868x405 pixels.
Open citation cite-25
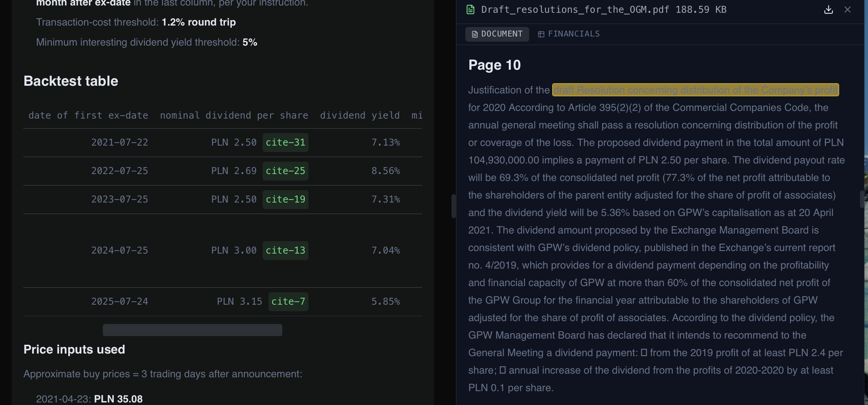tap(285, 171)
